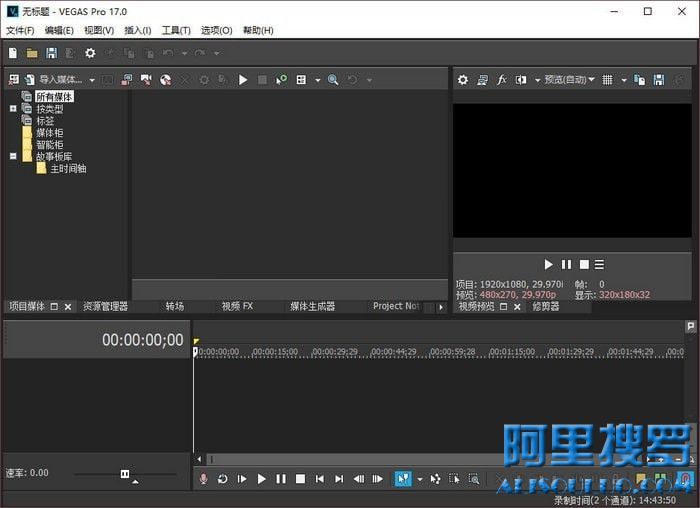Image resolution: width=700 pixels, height=508 pixels.
Task: Open the 选项(O) menu
Action: (x=217, y=30)
